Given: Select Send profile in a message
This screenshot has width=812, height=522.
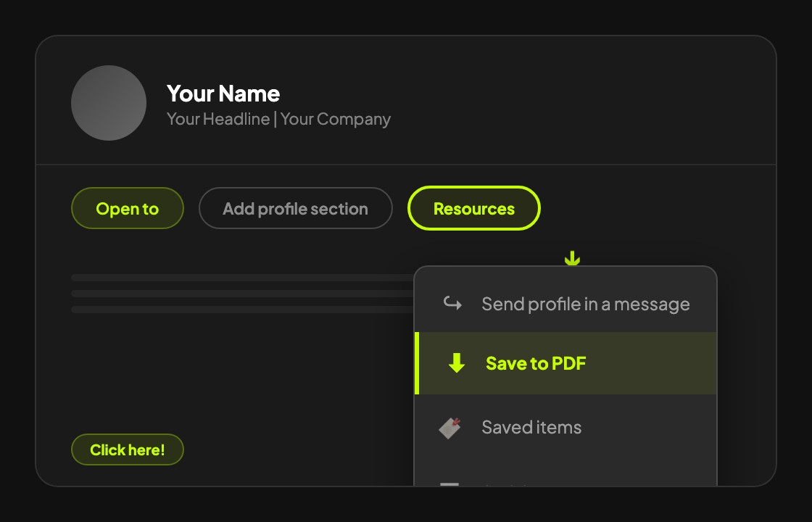Looking at the screenshot, I should [585, 304].
